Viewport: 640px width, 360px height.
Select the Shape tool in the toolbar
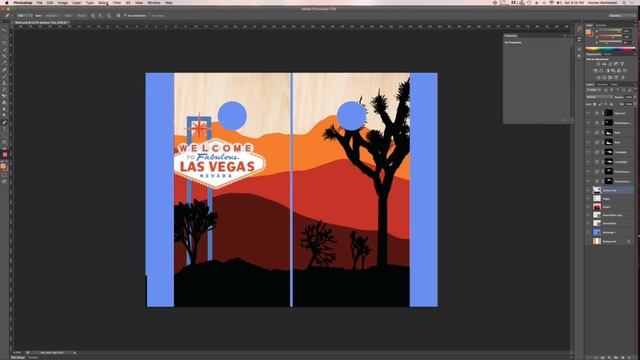pos(5,142)
